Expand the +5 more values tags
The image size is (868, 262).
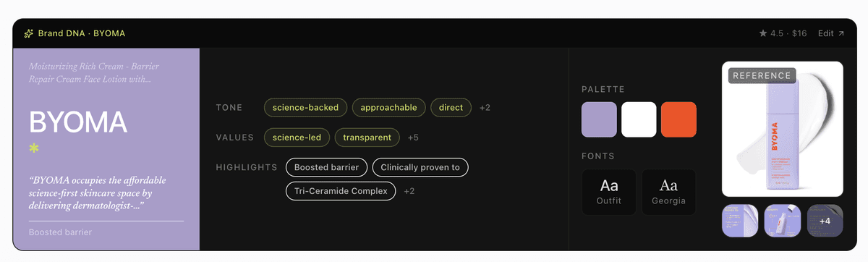[x=413, y=138]
